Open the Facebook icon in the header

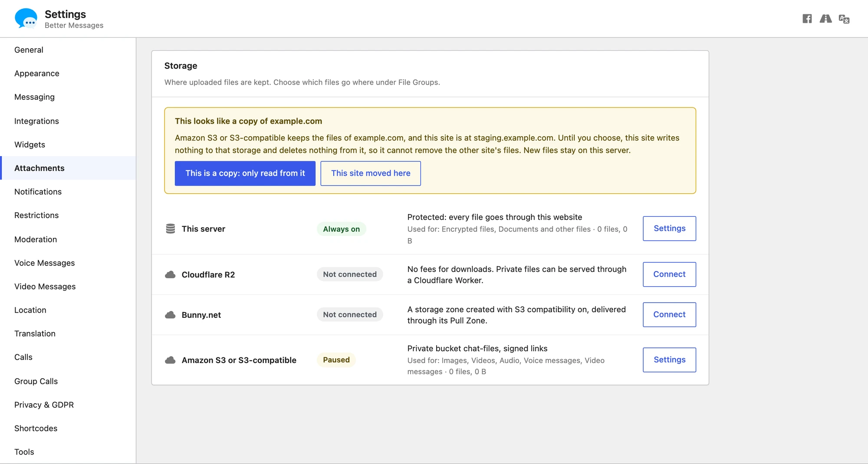(x=807, y=19)
